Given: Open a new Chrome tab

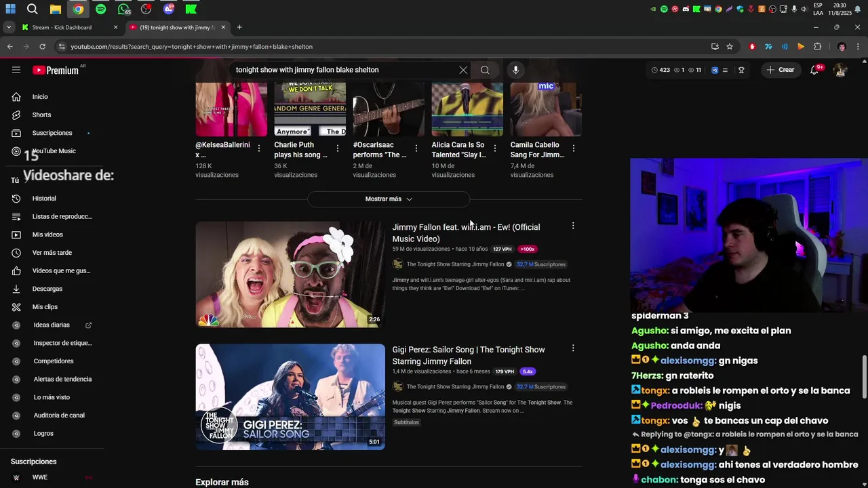Looking at the screenshot, I should coord(239,27).
